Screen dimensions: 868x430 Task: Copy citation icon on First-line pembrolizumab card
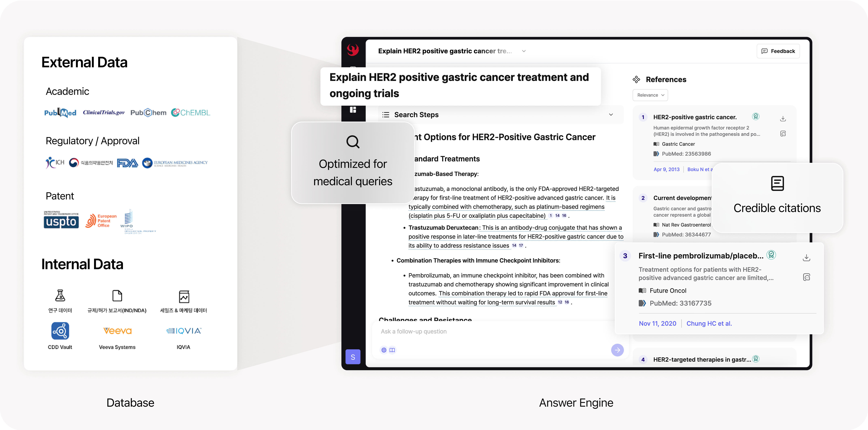point(806,277)
